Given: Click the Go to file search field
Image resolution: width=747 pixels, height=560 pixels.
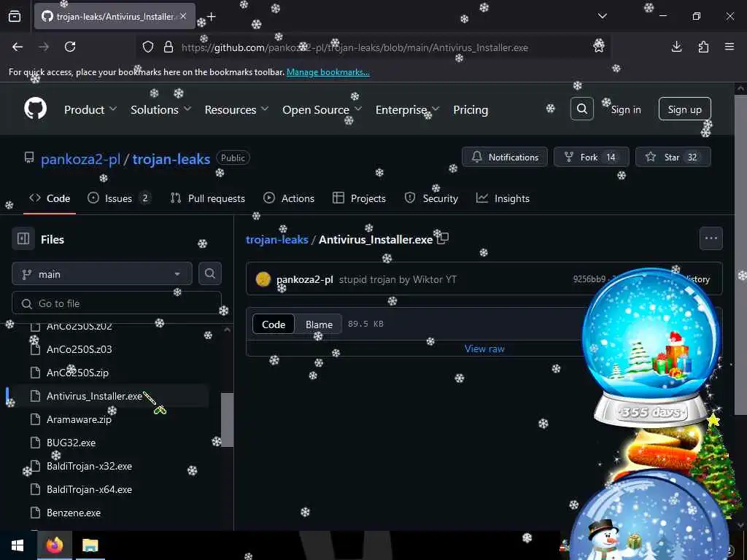Looking at the screenshot, I should click(117, 303).
